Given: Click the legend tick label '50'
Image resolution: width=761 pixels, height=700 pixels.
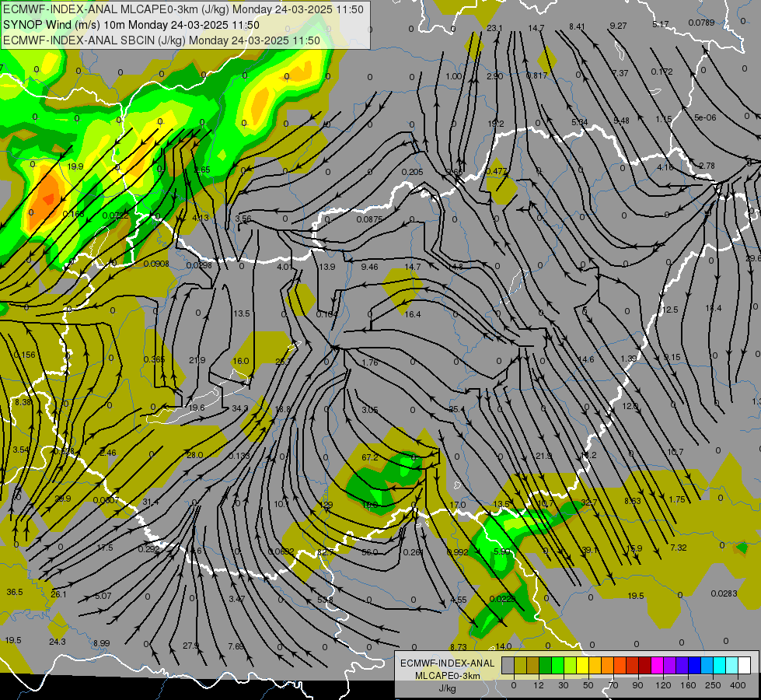Looking at the screenshot, I should click(x=588, y=685).
